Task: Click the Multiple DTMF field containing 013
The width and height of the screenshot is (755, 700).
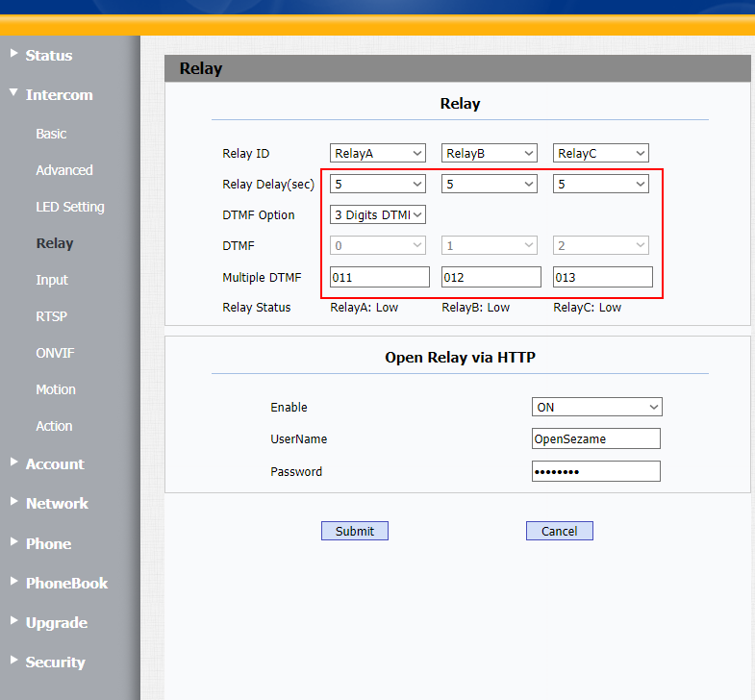Action: tap(602, 278)
